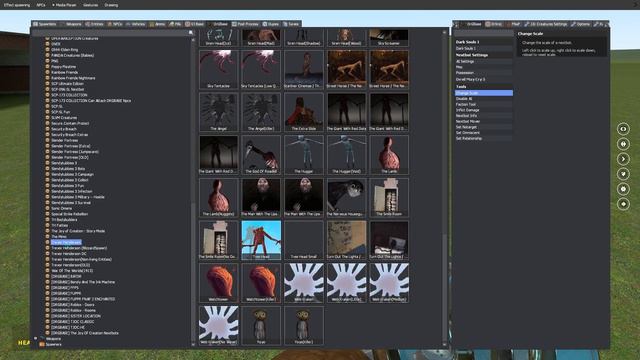Click folder icon beside SCP Ultimate Edition
Screen dimensions: 640x360
coord(47,84)
